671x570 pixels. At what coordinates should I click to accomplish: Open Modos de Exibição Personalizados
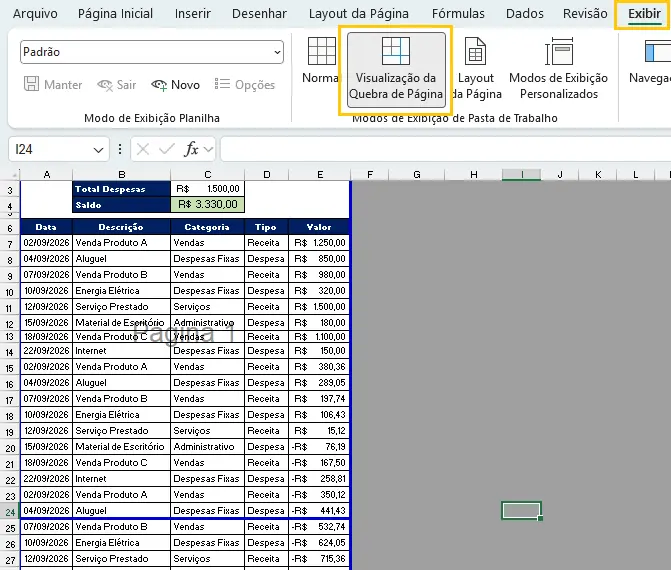coord(558,69)
